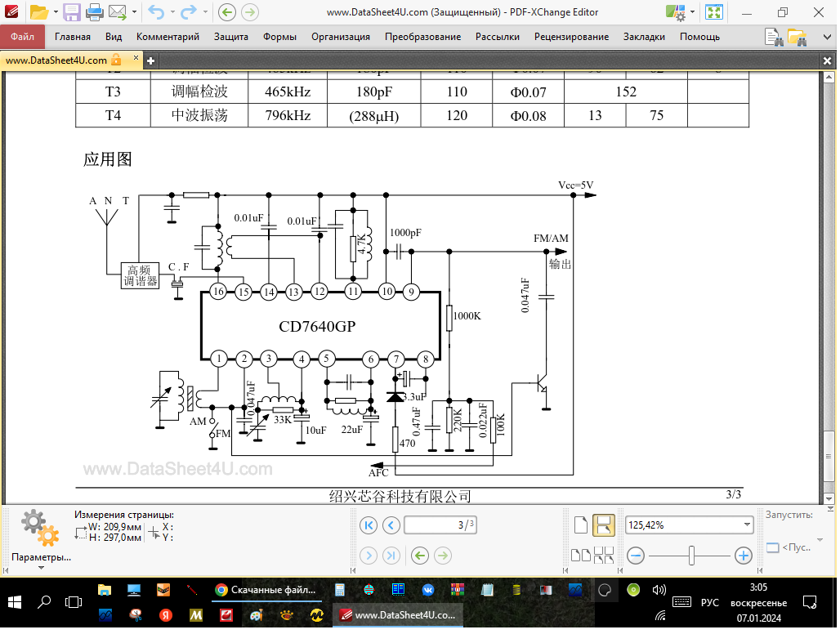Open Chrome Скачанные файлы taskbar window

pos(266,590)
